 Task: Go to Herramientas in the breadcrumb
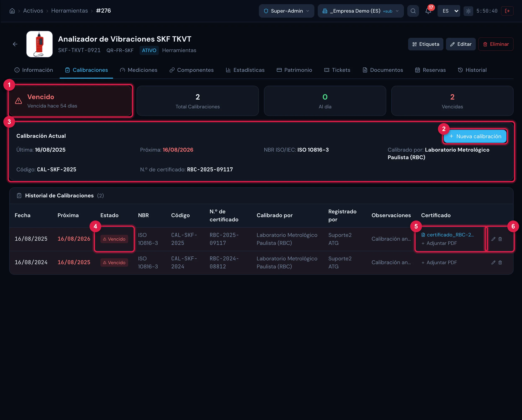pyautogui.click(x=70, y=11)
